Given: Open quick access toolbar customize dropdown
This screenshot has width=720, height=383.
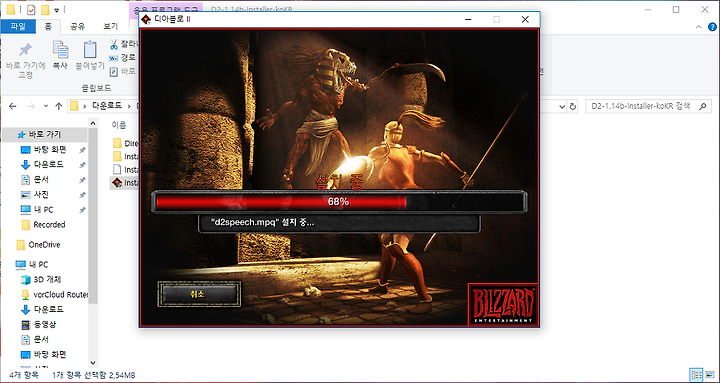Looking at the screenshot, I should click(57, 10).
